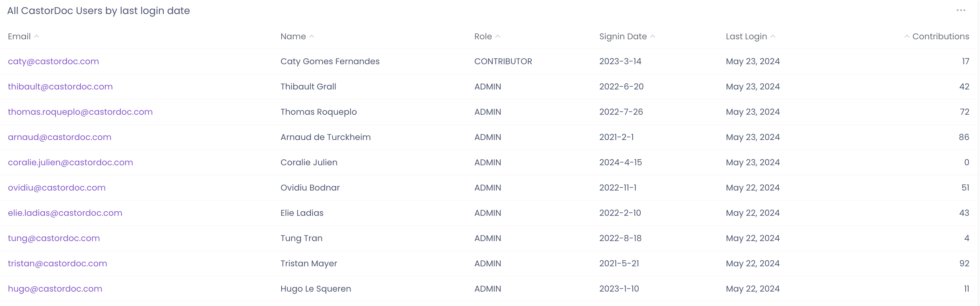Click the Email column sort arrow

[37, 36]
